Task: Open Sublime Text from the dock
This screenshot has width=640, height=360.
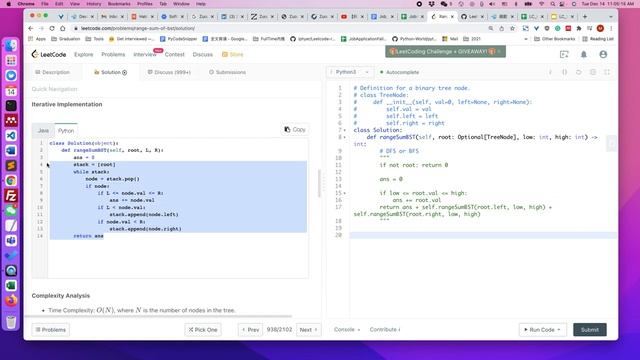Action: coord(11,166)
